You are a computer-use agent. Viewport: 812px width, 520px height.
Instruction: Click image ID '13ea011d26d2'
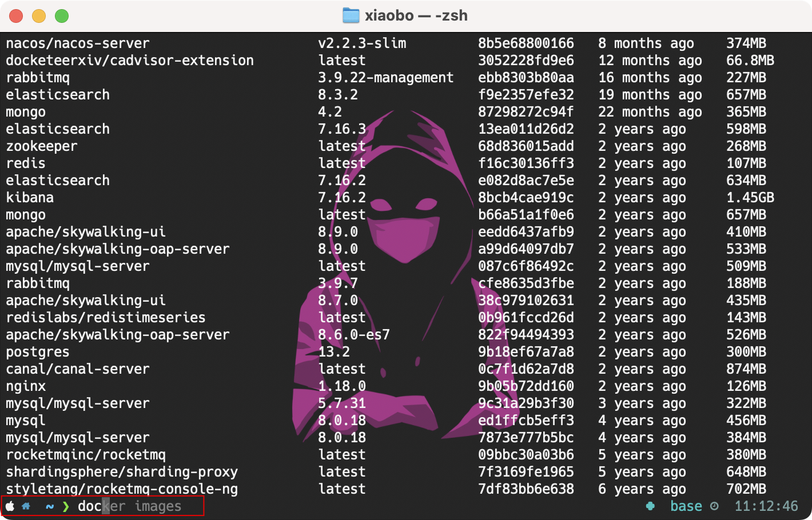tap(526, 129)
